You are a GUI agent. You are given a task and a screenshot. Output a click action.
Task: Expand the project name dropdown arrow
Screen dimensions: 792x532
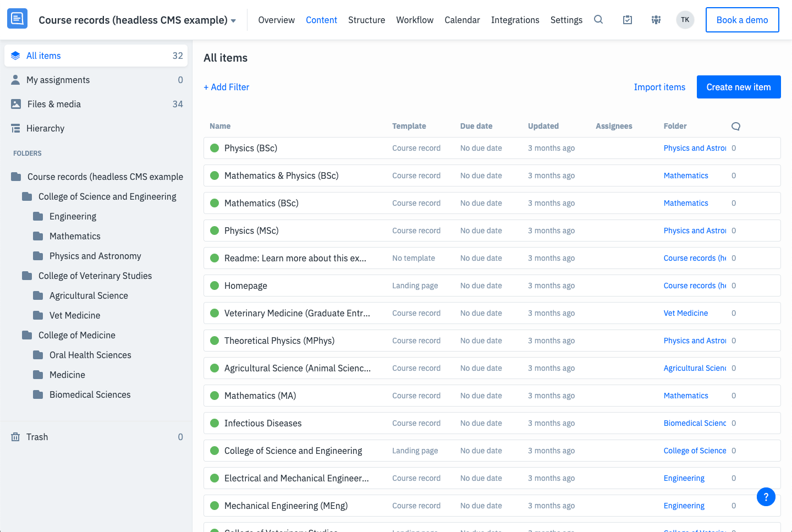click(x=233, y=21)
